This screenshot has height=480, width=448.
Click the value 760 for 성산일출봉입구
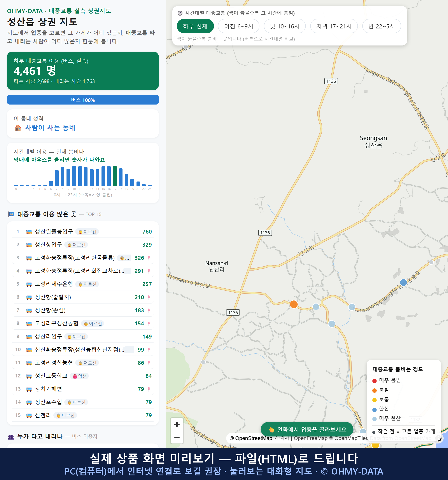tap(147, 232)
